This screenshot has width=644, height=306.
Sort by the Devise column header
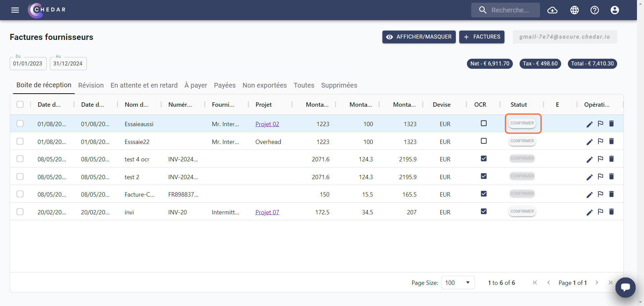[x=441, y=105]
